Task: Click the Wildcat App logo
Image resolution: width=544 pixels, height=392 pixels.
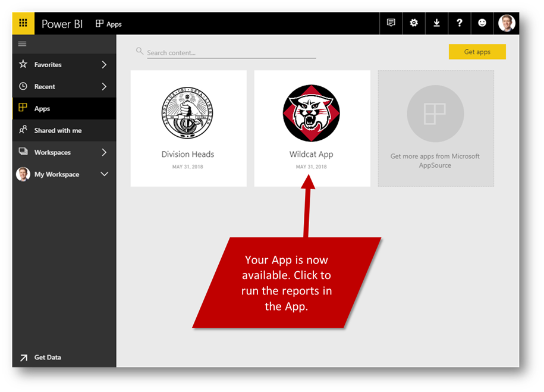Action: 311,113
